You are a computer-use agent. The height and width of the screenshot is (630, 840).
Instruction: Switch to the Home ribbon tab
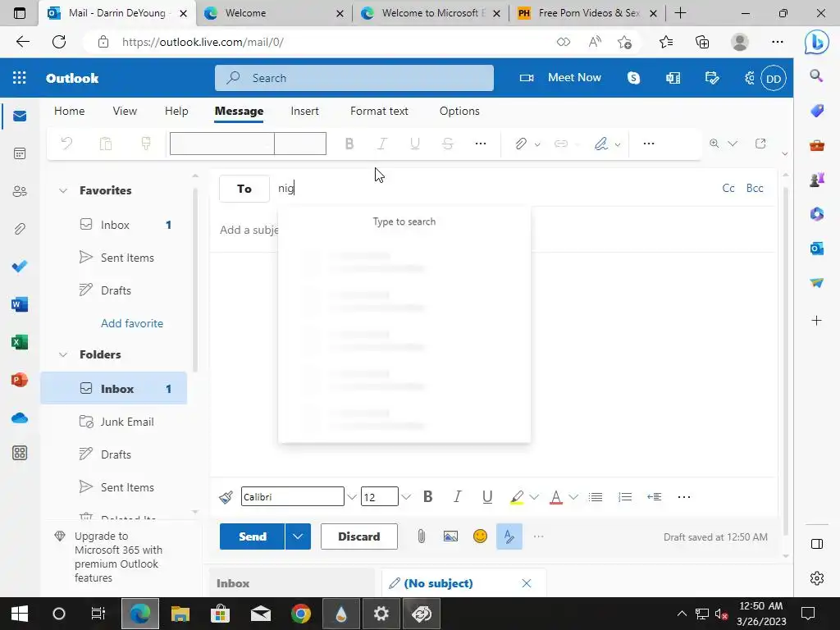coord(69,111)
